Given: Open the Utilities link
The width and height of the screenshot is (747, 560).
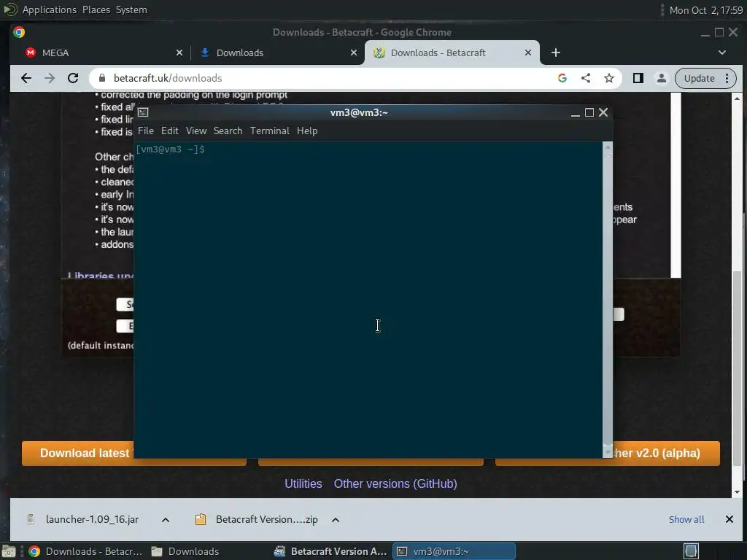Looking at the screenshot, I should pos(303,484).
